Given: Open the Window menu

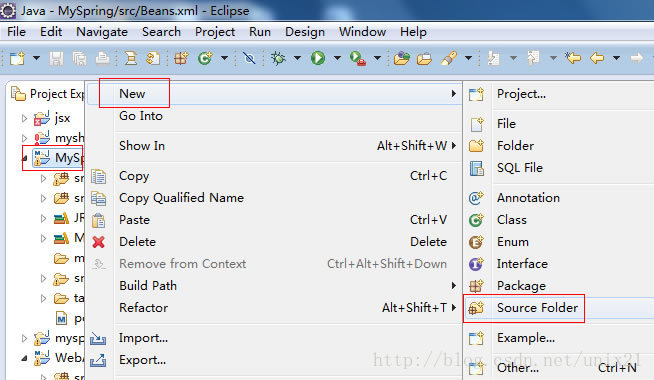Looking at the screenshot, I should pos(362,32).
